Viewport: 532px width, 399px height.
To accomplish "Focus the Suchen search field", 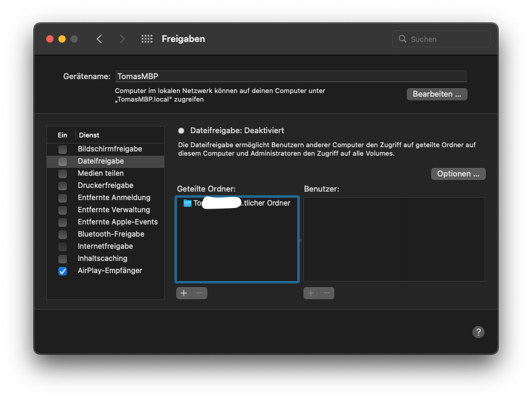I will tap(441, 39).
